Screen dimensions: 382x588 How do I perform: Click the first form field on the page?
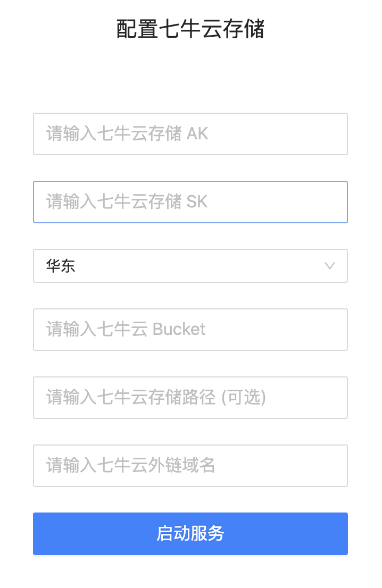point(190,134)
